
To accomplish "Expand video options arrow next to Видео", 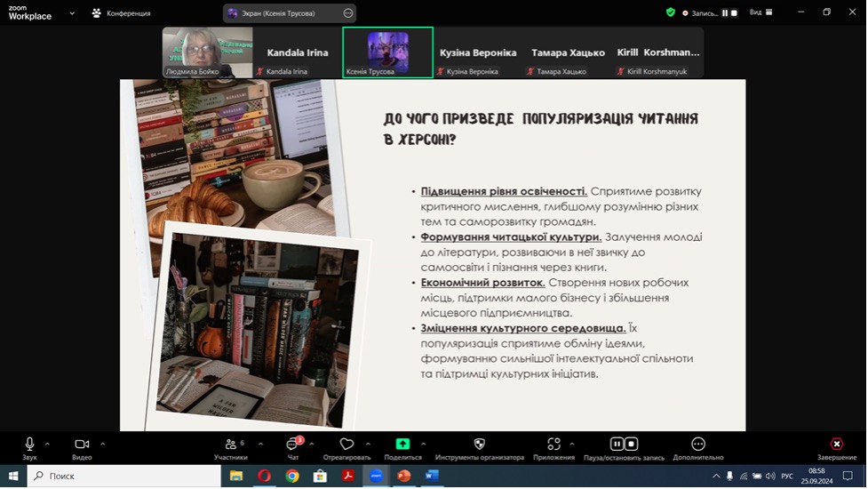I will 103,444.
